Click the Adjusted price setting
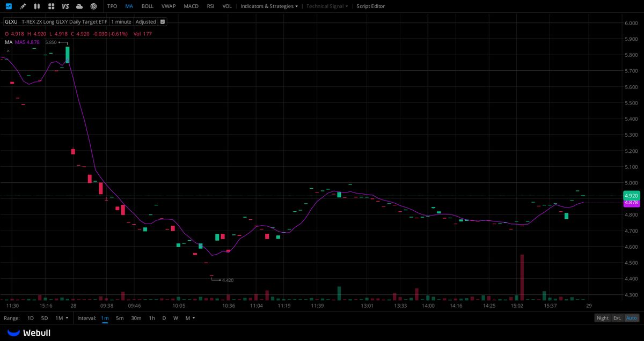This screenshot has width=644, height=341. [145, 22]
